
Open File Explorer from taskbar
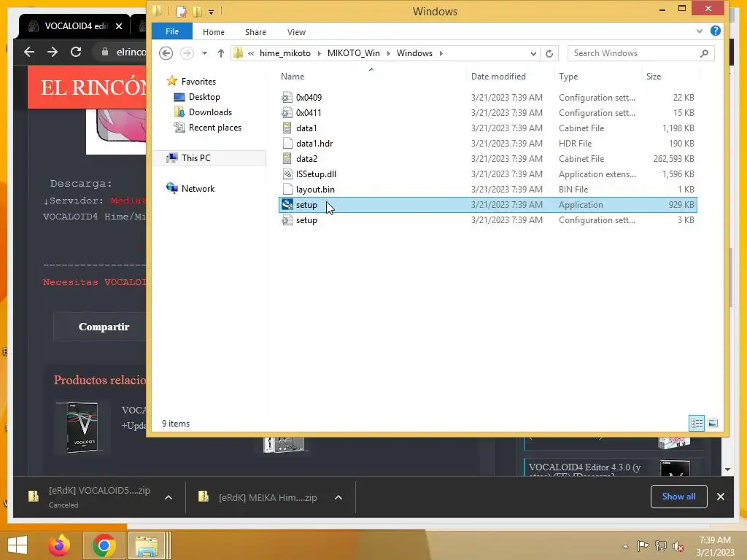point(147,545)
